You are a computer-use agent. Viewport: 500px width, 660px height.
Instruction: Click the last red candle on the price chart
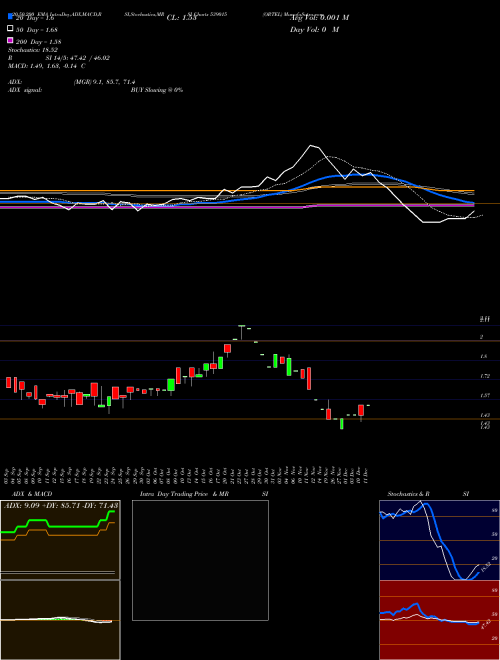click(x=361, y=412)
